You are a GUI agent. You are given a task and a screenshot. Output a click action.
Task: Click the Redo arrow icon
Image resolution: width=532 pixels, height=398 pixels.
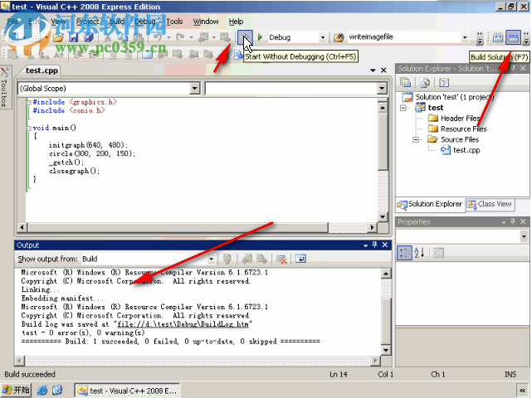tap(180, 36)
